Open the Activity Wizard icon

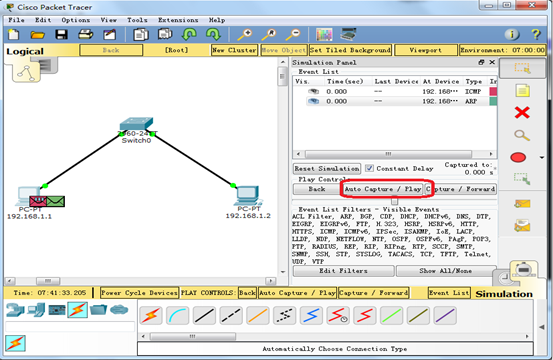pyautogui.click(x=109, y=35)
